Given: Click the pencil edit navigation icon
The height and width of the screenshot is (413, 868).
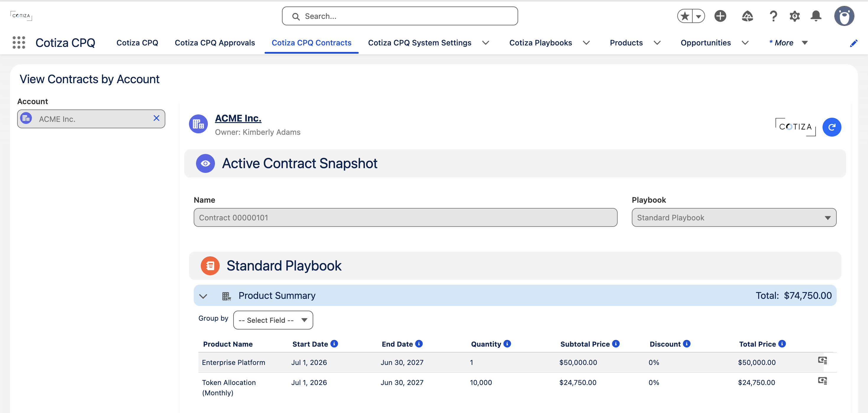Looking at the screenshot, I should (x=854, y=43).
